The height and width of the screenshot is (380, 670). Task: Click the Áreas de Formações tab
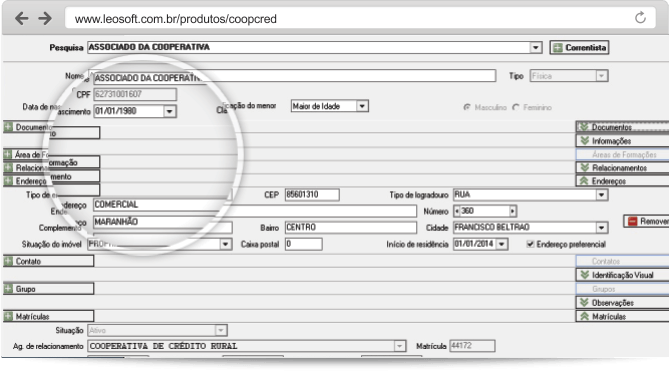coord(623,154)
